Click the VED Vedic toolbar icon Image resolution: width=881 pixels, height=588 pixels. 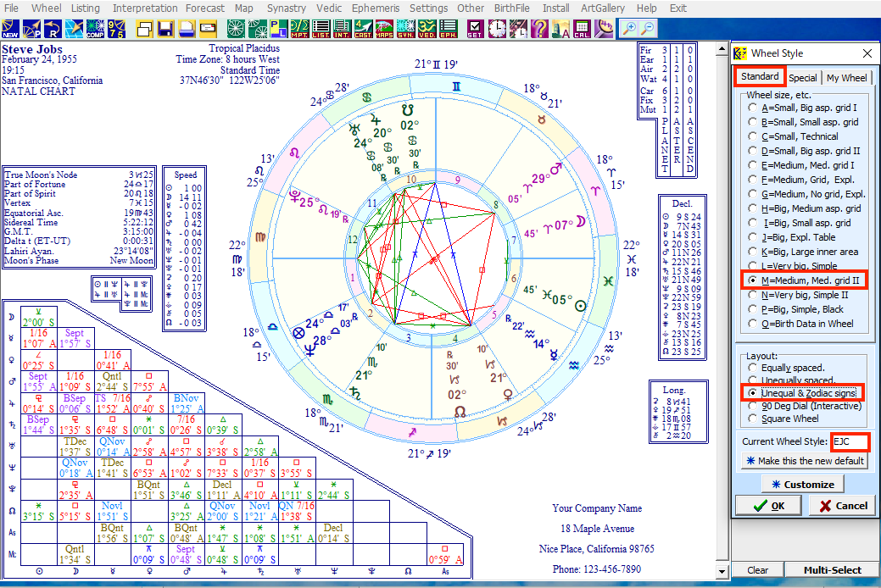(x=427, y=29)
